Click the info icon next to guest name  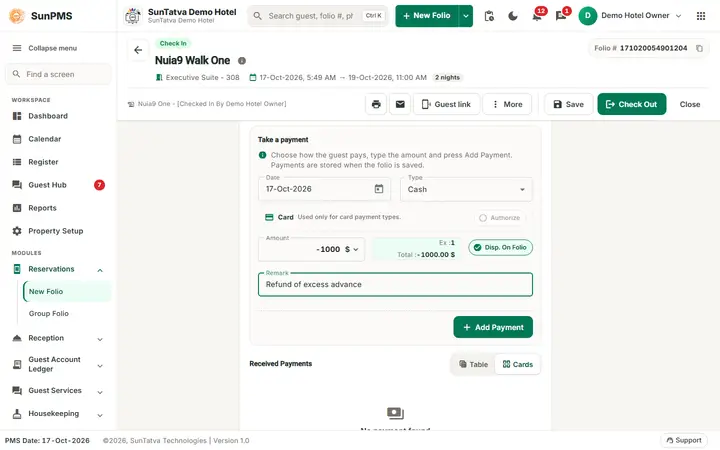[x=242, y=61]
